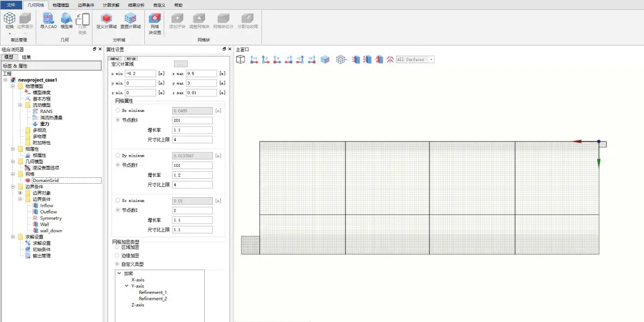Click the isometric wireframe box view icon
This screenshot has height=322, width=644.
240,59
